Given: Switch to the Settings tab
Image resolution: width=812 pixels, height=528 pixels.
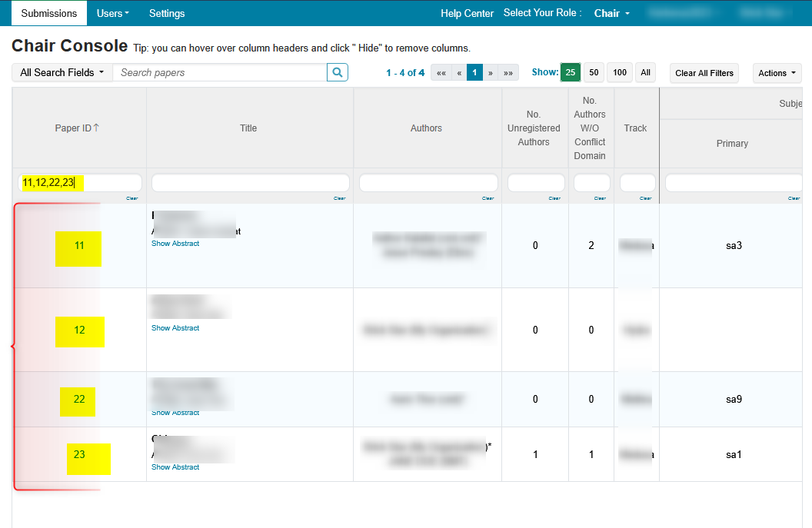Looking at the screenshot, I should pyautogui.click(x=167, y=13).
